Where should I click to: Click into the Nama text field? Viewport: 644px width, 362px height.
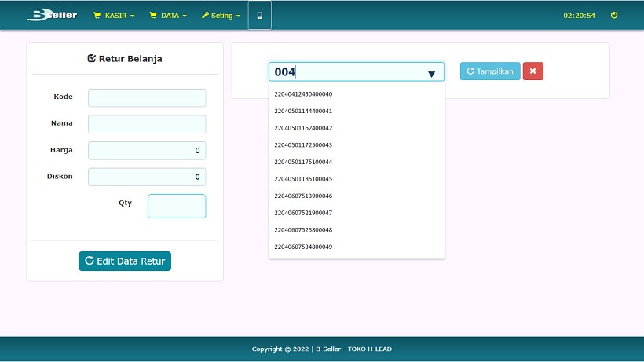(x=147, y=124)
